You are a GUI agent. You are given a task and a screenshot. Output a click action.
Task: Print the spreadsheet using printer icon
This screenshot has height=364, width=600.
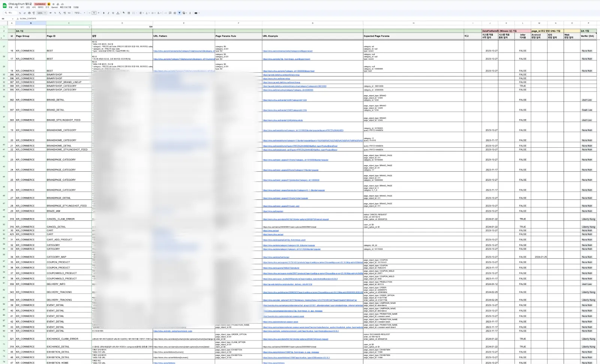coord(29,13)
